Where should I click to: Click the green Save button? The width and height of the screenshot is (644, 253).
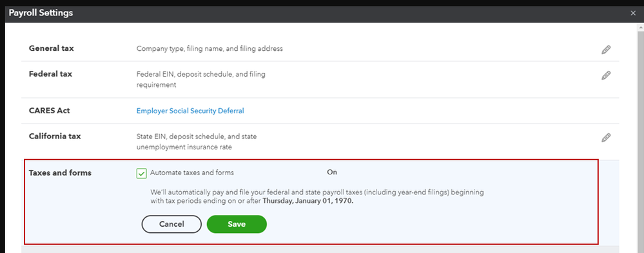pos(237,224)
